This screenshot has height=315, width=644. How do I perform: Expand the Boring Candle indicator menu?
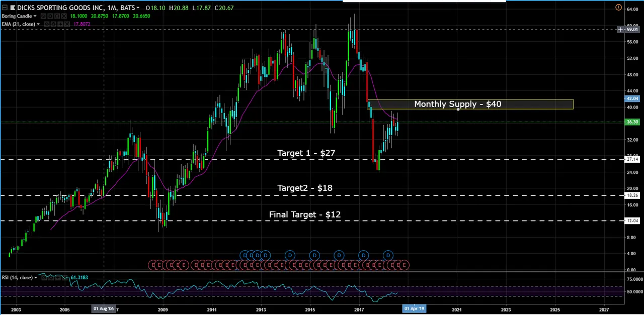pyautogui.click(x=35, y=17)
